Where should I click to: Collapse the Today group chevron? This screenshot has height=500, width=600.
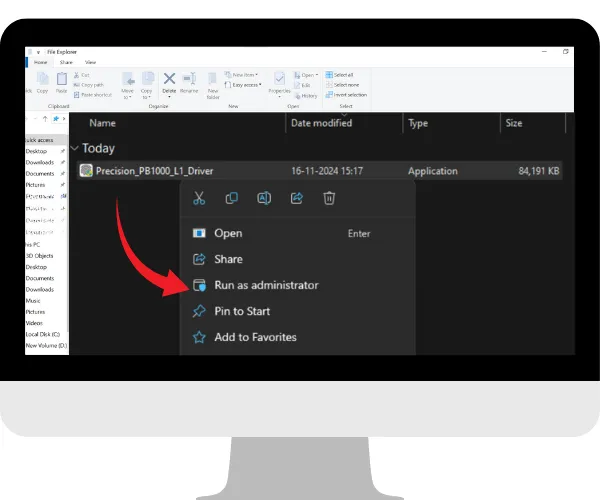coord(75,148)
